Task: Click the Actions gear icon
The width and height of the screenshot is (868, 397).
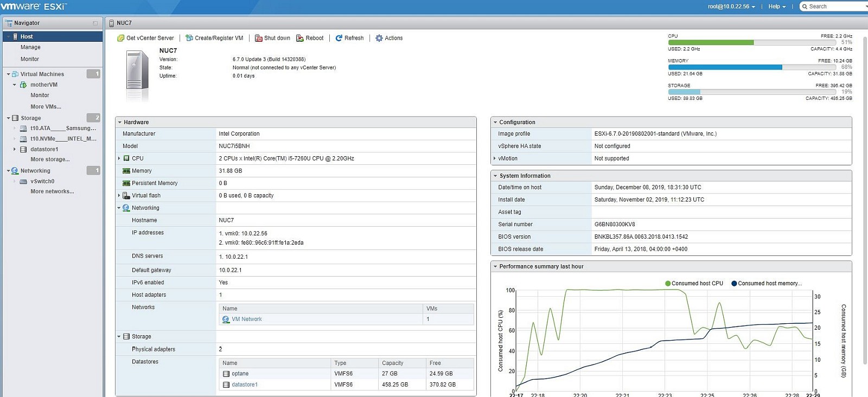Action: (379, 38)
